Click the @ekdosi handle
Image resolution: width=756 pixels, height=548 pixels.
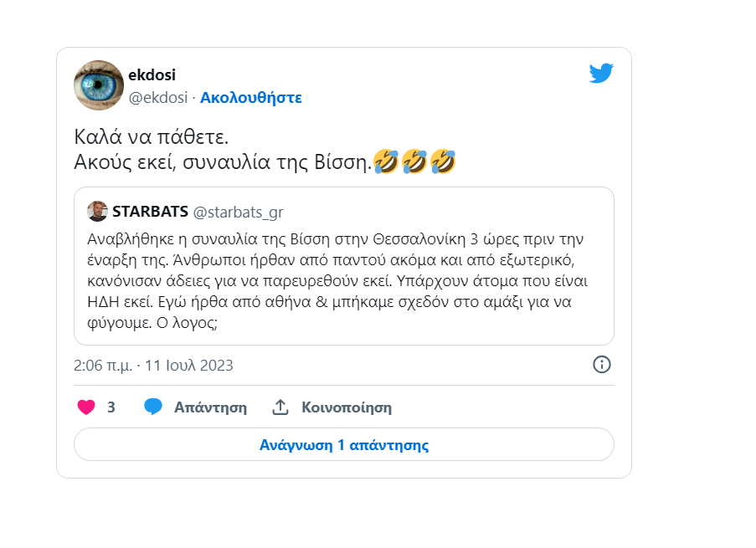click(157, 97)
